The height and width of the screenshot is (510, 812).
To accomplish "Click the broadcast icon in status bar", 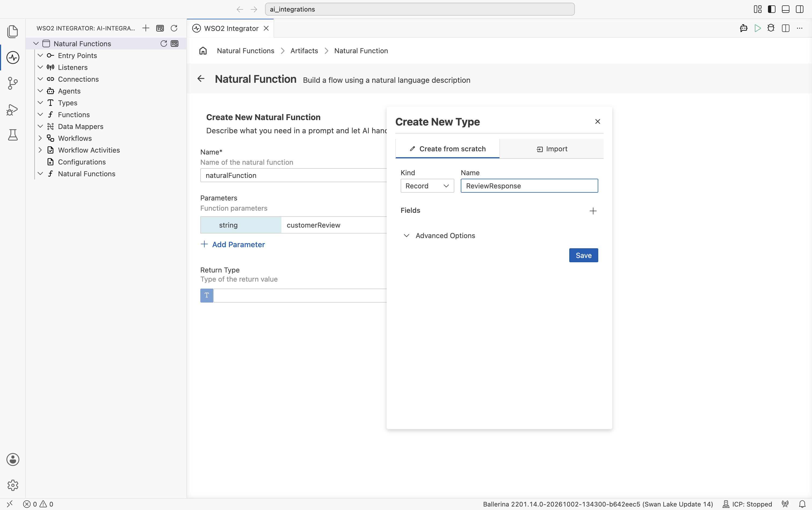I will click(785, 504).
